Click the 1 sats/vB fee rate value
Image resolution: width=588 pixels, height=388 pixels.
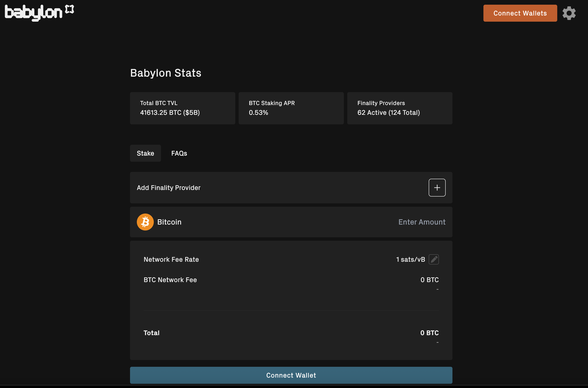(410, 259)
